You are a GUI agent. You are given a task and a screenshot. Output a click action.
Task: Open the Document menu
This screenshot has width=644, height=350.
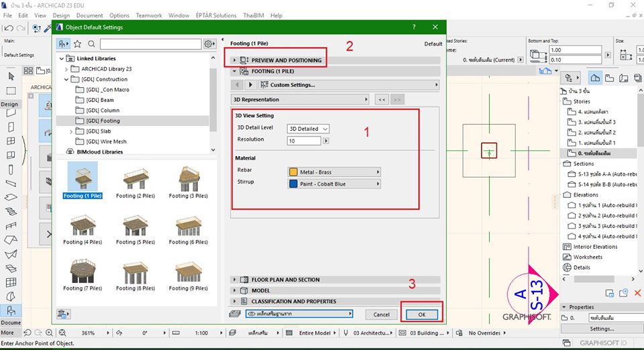[x=89, y=15]
